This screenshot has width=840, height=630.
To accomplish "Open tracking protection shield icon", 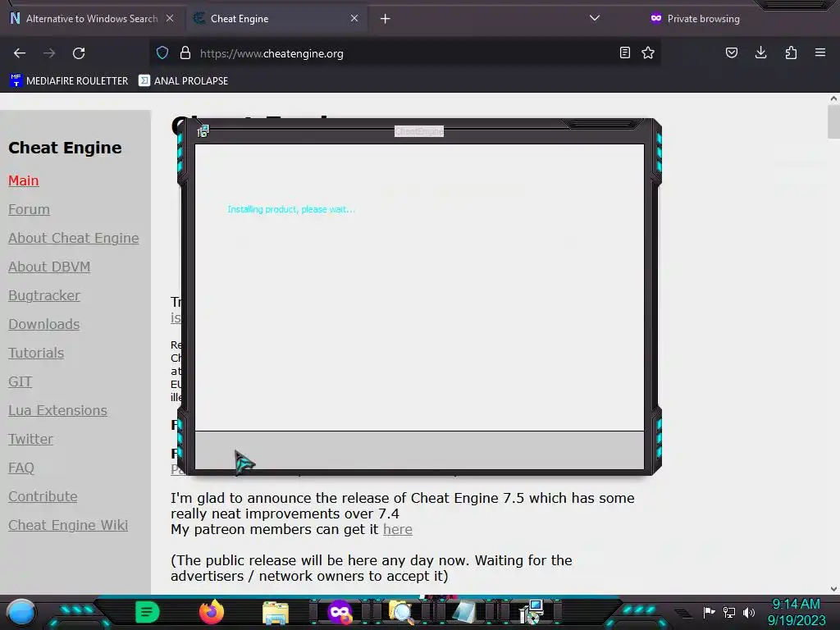I will (x=162, y=53).
